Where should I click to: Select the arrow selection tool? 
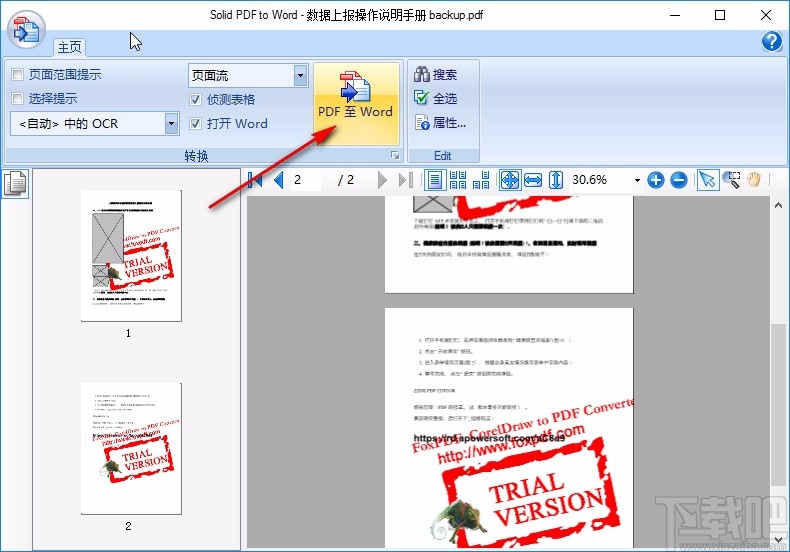pos(708,180)
